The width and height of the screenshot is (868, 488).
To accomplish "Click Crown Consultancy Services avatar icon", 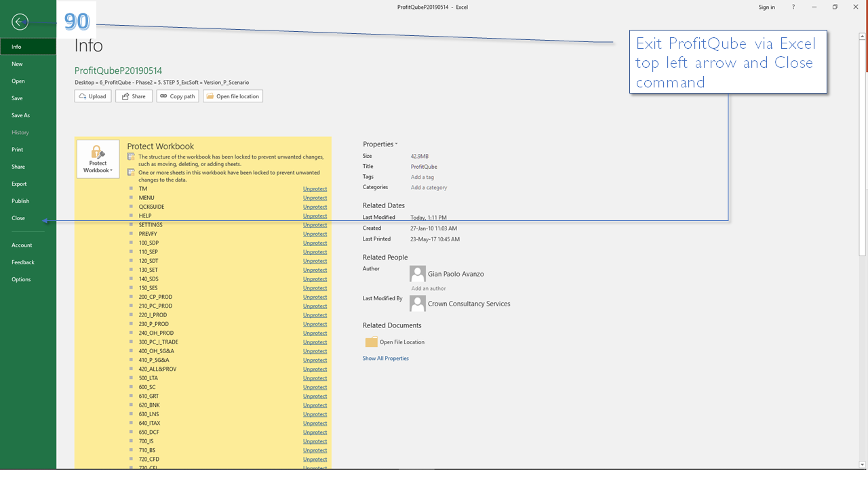I will click(418, 304).
